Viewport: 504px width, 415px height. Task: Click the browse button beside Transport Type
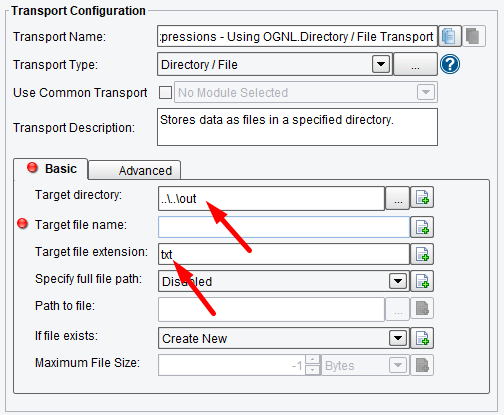click(x=415, y=64)
